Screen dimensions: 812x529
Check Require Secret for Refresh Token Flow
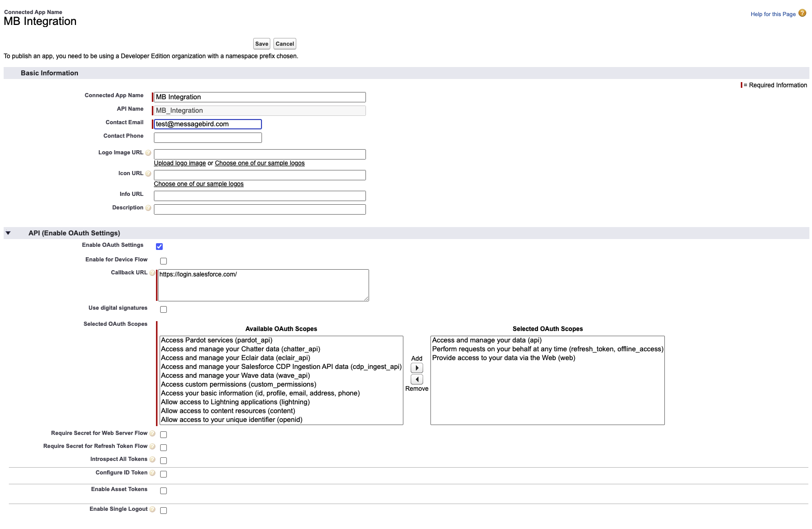163,447
